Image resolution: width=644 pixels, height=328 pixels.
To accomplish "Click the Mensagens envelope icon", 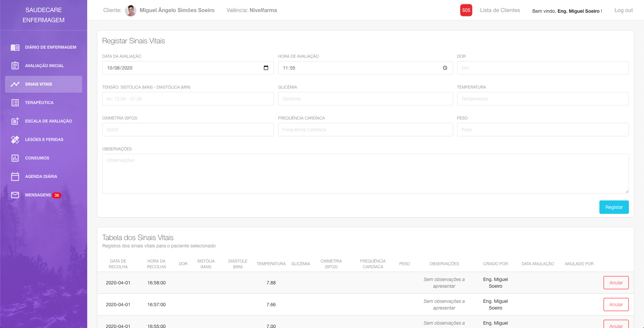I will 15,195.
